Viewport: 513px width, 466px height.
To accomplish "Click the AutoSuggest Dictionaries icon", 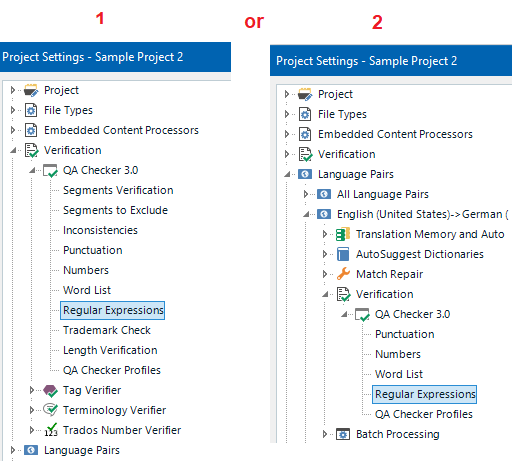I will 343,254.
